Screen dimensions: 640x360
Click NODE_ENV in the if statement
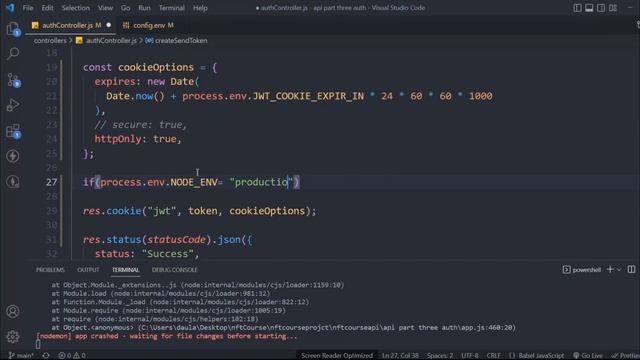point(194,182)
